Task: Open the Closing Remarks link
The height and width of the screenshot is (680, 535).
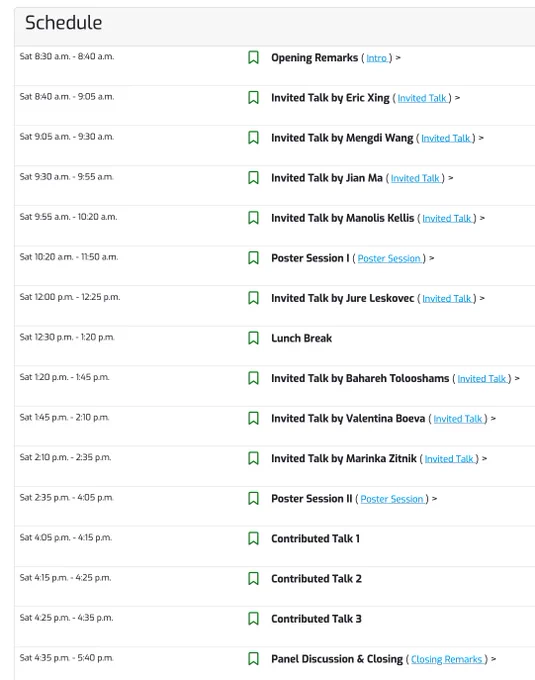Action: coord(447,660)
